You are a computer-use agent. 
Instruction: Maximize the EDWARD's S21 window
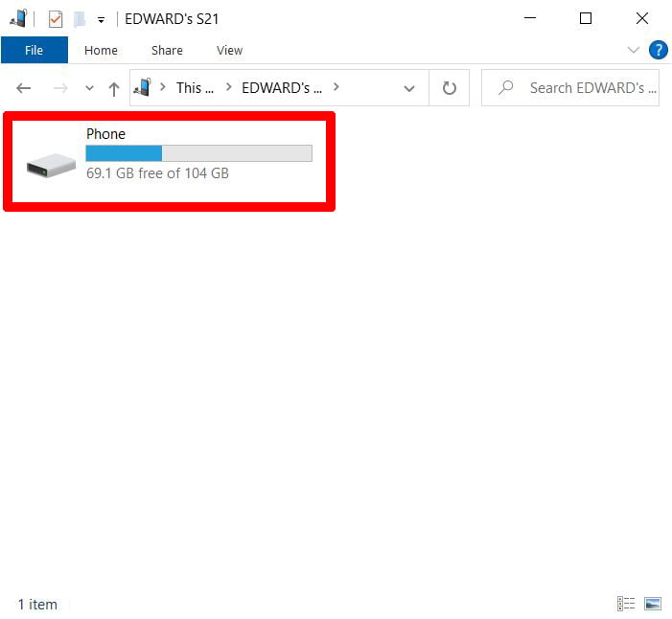(586, 18)
